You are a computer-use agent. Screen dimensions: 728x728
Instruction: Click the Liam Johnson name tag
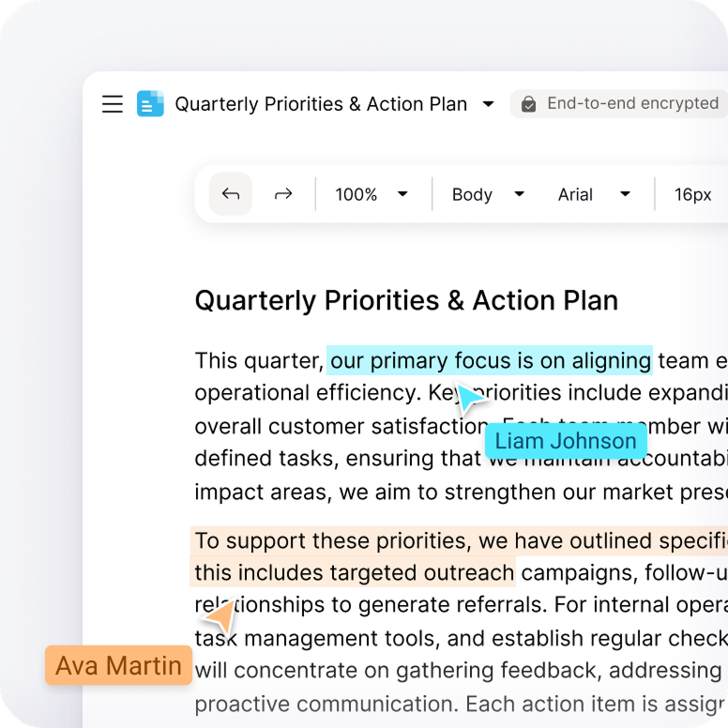tap(566, 441)
